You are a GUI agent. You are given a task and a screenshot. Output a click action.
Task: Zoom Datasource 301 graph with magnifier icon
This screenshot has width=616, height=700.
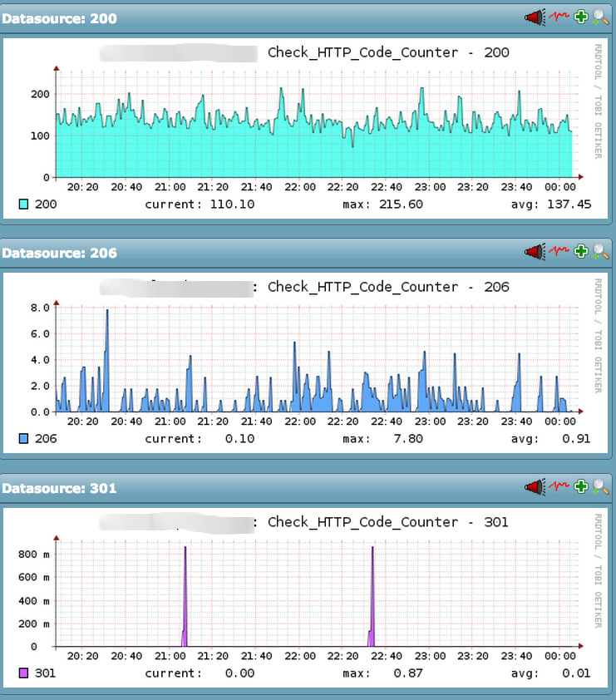(x=600, y=487)
